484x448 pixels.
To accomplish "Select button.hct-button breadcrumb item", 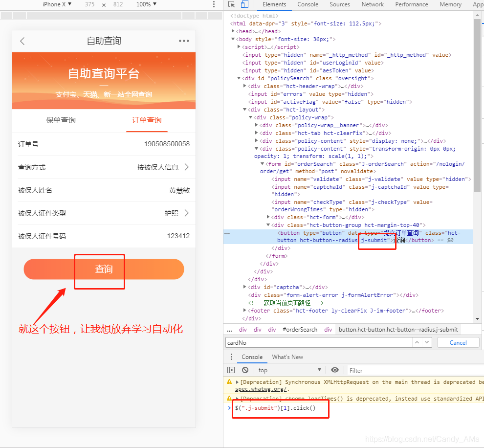I will tap(398, 330).
